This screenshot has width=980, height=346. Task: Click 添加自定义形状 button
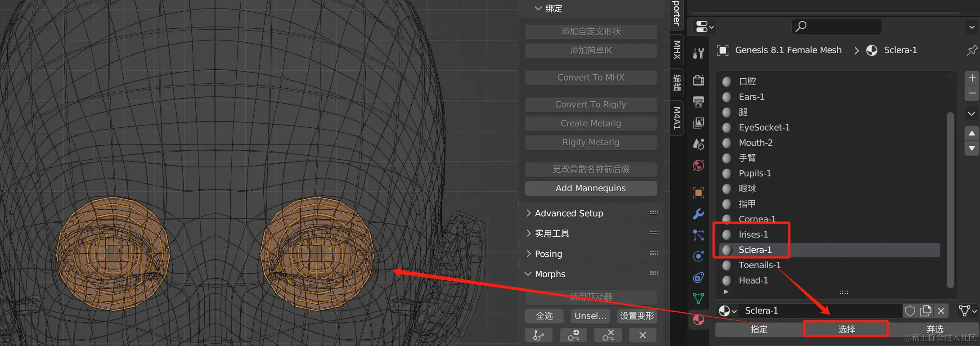(x=591, y=31)
